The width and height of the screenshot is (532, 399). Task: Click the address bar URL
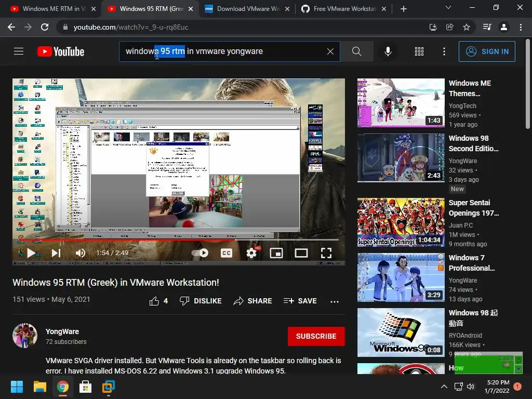tap(130, 27)
